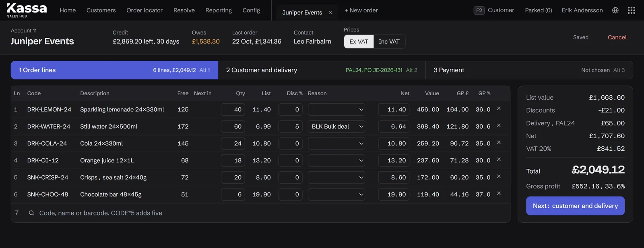Click the Kassa Sales Hub logo
Viewport: 644px width, 248px height.
pyautogui.click(x=27, y=10)
